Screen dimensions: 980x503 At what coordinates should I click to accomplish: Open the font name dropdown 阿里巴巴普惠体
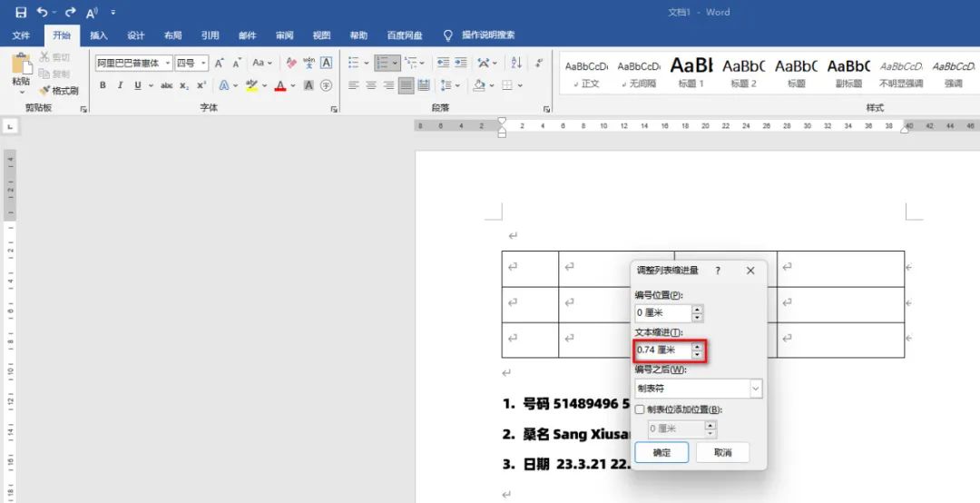[x=168, y=64]
